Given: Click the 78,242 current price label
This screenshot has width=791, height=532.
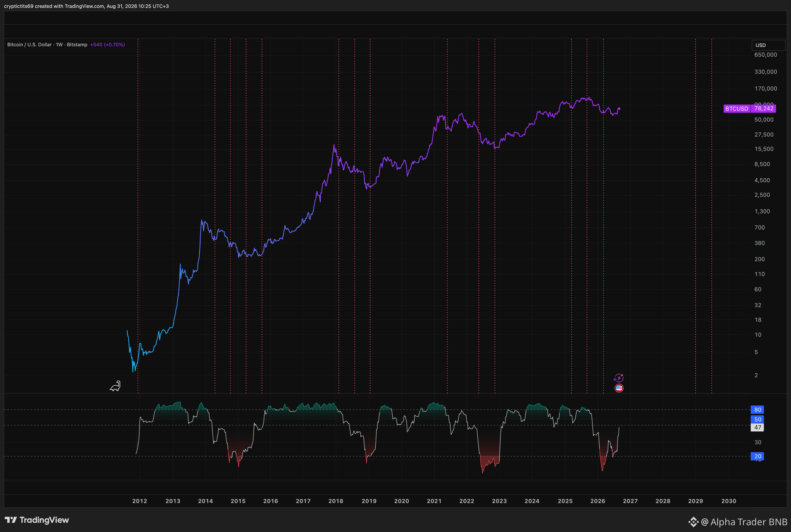Looking at the screenshot, I should click(x=763, y=108).
